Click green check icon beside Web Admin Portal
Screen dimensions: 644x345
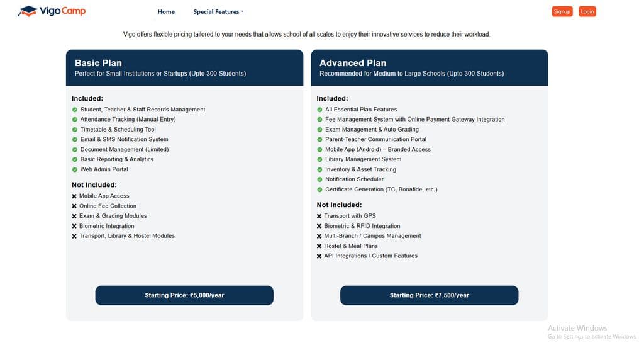pyautogui.click(x=74, y=169)
